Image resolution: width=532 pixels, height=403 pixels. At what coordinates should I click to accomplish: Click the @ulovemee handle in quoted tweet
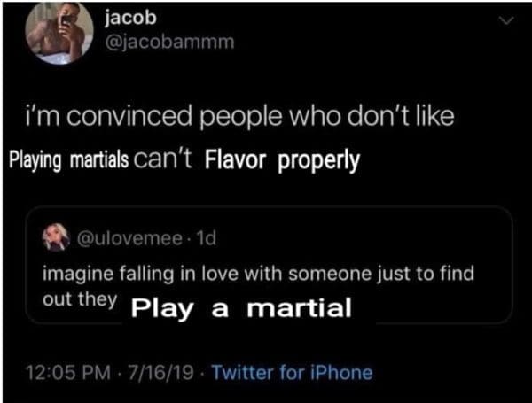point(130,238)
